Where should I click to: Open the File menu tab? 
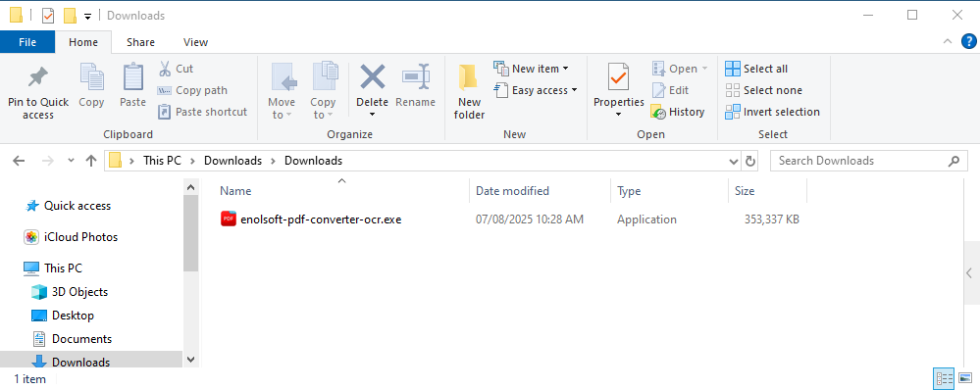27,42
